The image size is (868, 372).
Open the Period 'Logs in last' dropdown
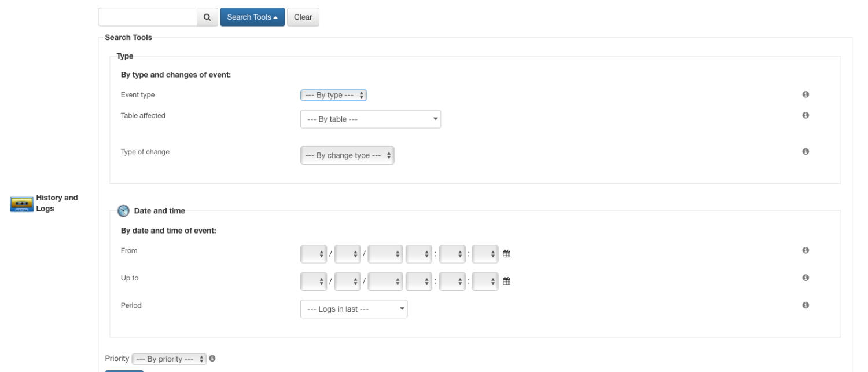point(354,309)
